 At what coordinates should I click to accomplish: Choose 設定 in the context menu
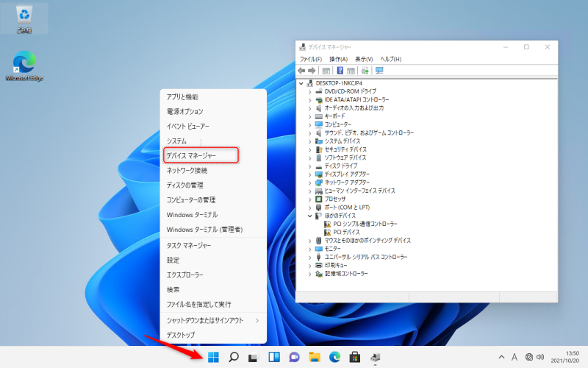213,261
